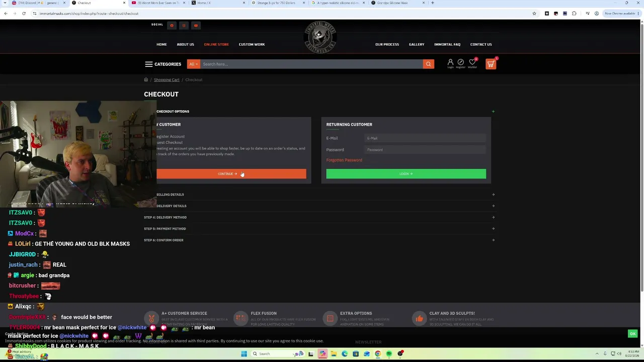This screenshot has height=362, width=644.
Task: Switch to Strange Buys for 750 Dollars tab
Action: 278,3
